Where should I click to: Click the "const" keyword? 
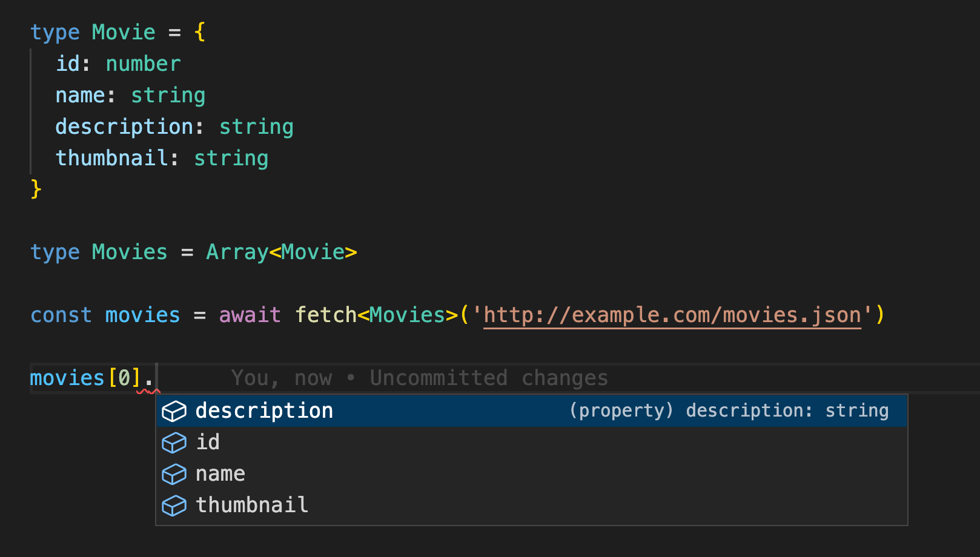tap(61, 315)
